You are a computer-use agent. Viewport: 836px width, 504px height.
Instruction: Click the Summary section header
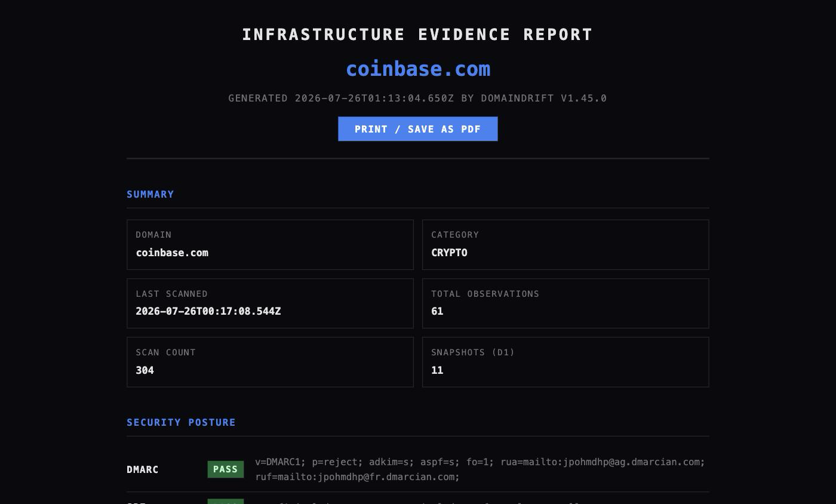coord(150,194)
